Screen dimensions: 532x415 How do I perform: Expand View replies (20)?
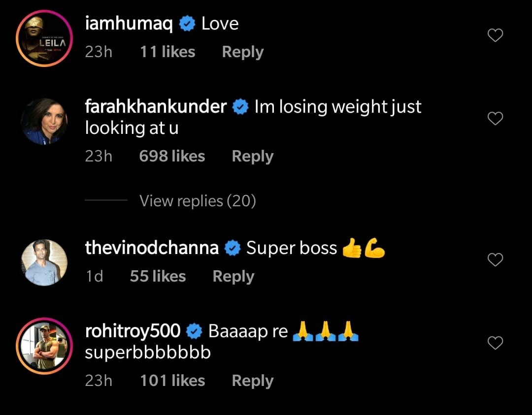[198, 201]
